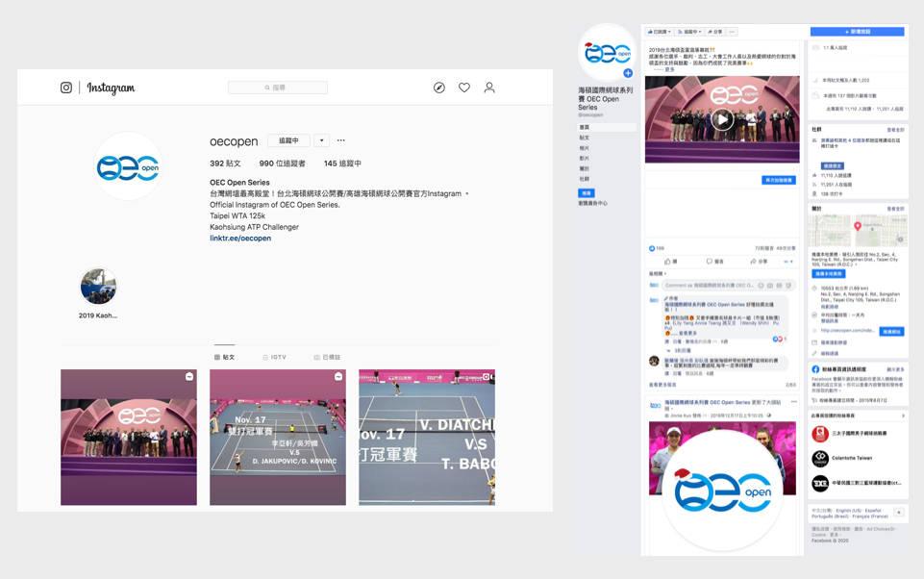Open the Facebook 追蹤中 following dropdown
This screenshot has height=579, width=924.
click(689, 32)
